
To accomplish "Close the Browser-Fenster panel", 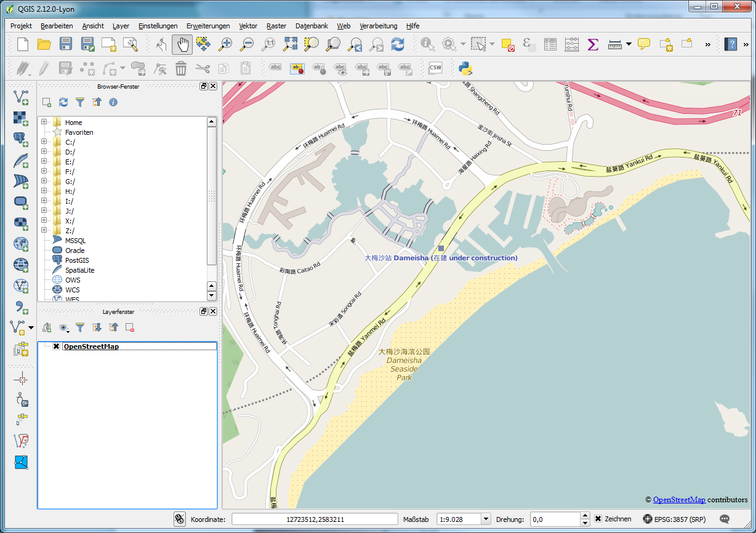I will click(213, 86).
